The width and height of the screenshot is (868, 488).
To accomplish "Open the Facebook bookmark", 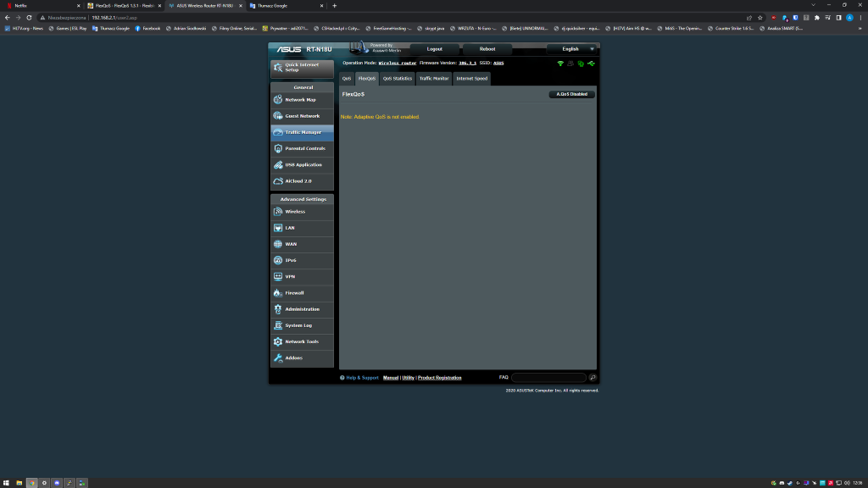I will (147, 28).
